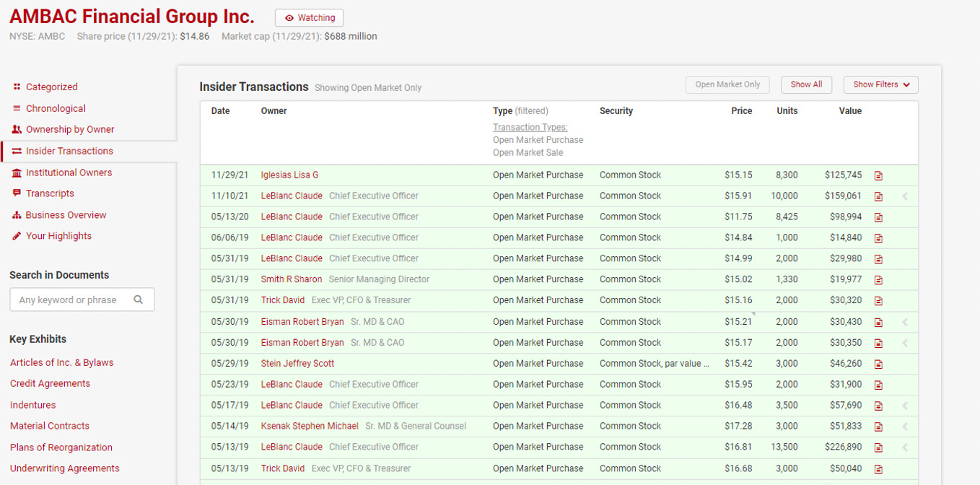Open Underwriting Agreements exhibits
Image resolution: width=980 pixels, height=485 pixels.
tap(64, 468)
